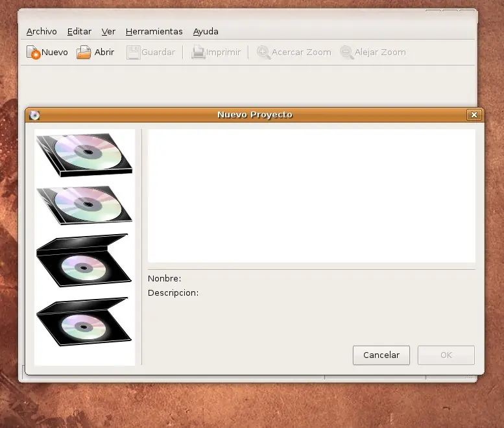Open the Editar menu

[79, 32]
